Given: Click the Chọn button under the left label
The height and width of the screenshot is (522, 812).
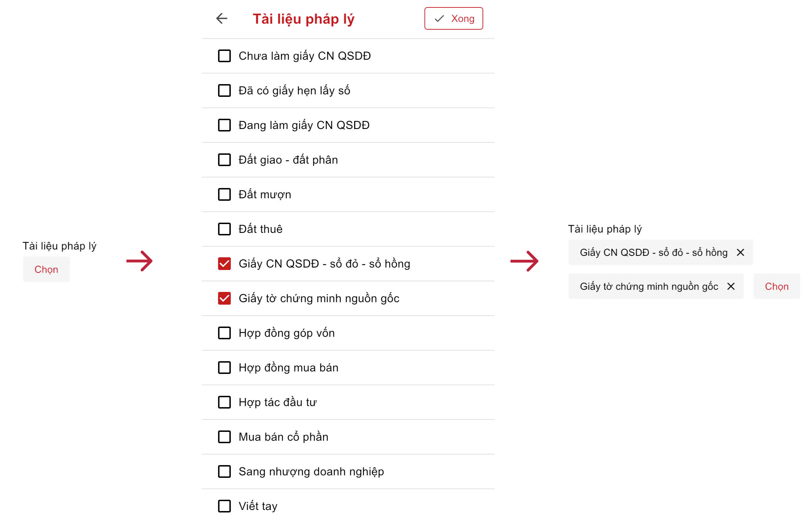Looking at the screenshot, I should pos(46,269).
